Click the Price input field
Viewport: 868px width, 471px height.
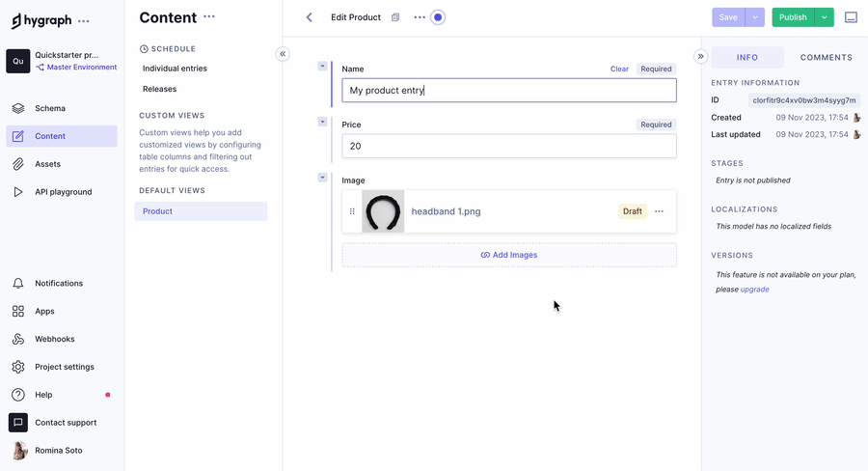pos(508,146)
